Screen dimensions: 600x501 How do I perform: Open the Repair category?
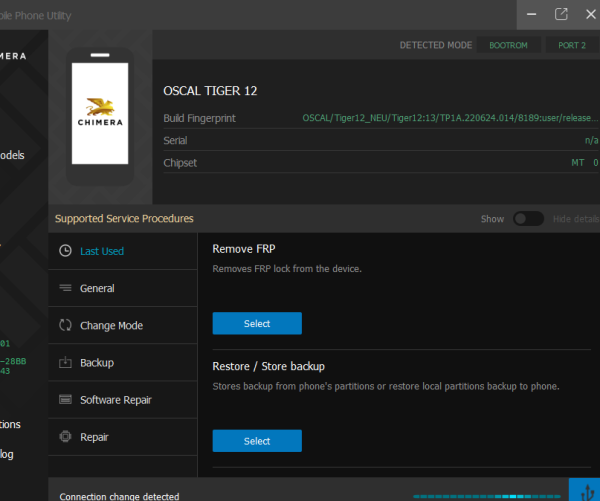123,437
